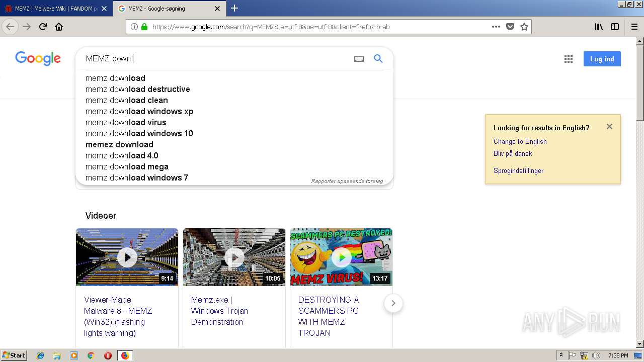The height and width of the screenshot is (362, 644).
Task: Open 'Viewer-Made Malware 8 - MEMZ' video link
Action: [118, 316]
